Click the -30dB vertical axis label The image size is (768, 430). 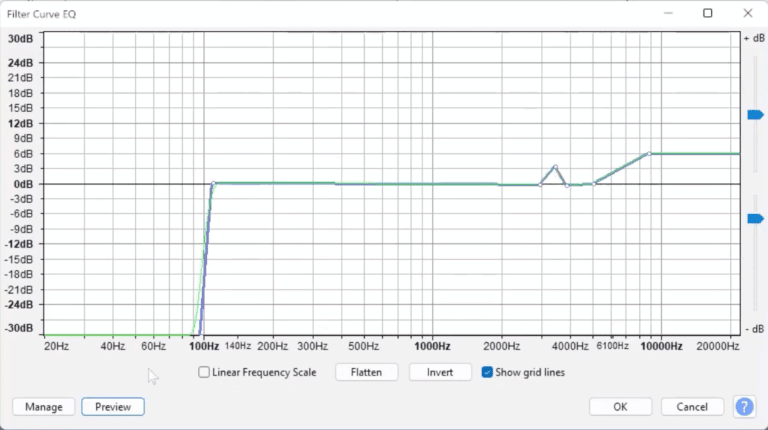(19, 328)
